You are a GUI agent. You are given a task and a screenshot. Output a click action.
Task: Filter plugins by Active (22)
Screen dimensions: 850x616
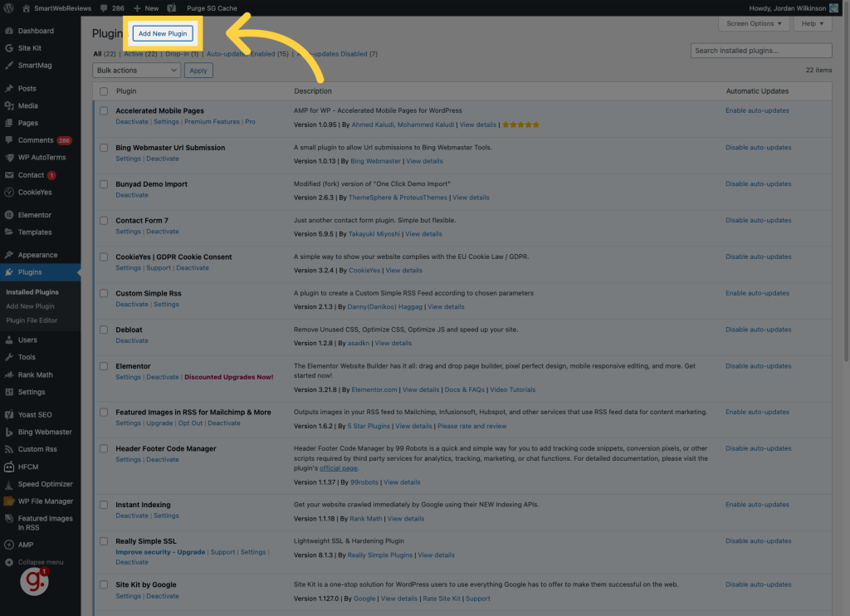click(140, 54)
